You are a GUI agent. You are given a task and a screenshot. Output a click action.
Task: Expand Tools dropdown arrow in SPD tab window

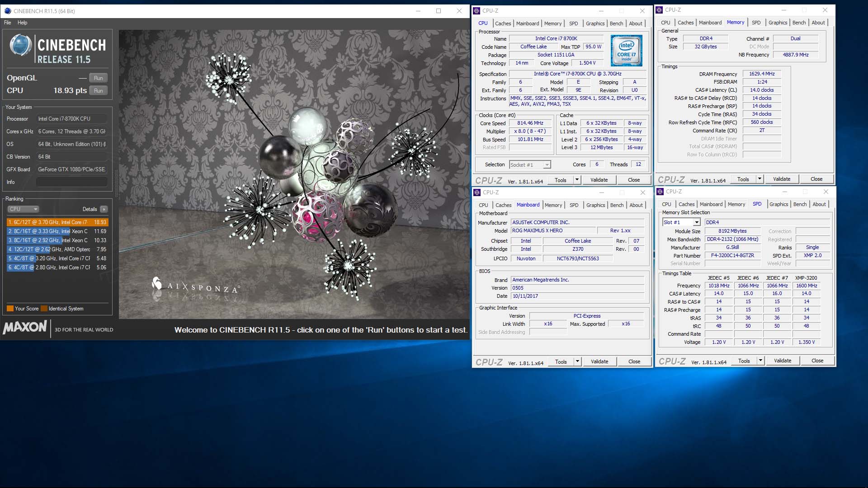click(x=760, y=361)
